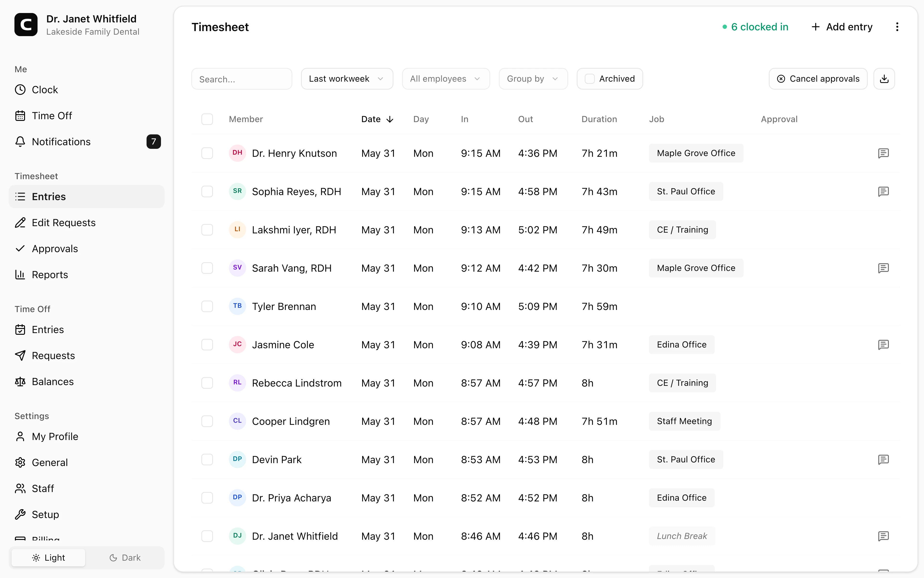Select Cooper Lindgren's row checkbox
Image resolution: width=924 pixels, height=578 pixels.
point(207,421)
